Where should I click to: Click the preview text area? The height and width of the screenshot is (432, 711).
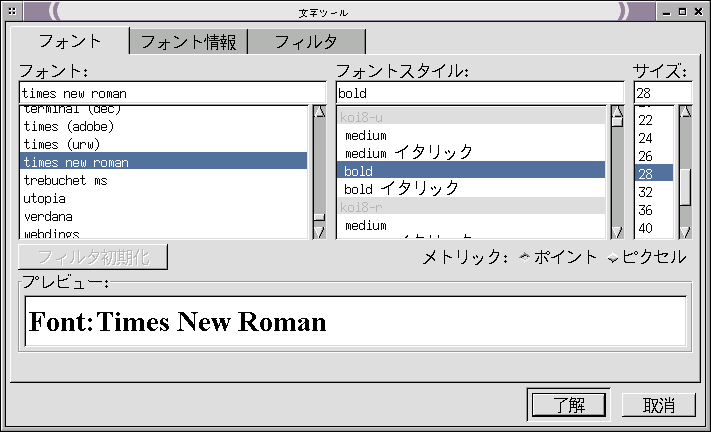pyautogui.click(x=356, y=321)
